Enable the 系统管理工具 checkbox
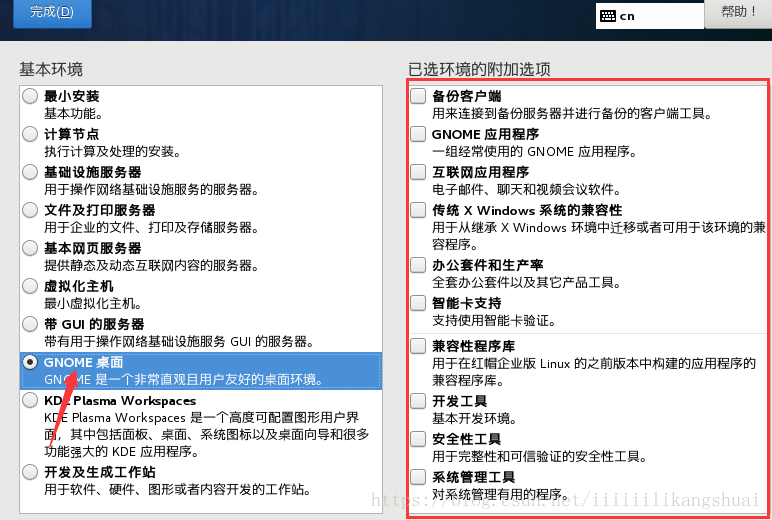The image size is (772, 520). click(x=418, y=477)
